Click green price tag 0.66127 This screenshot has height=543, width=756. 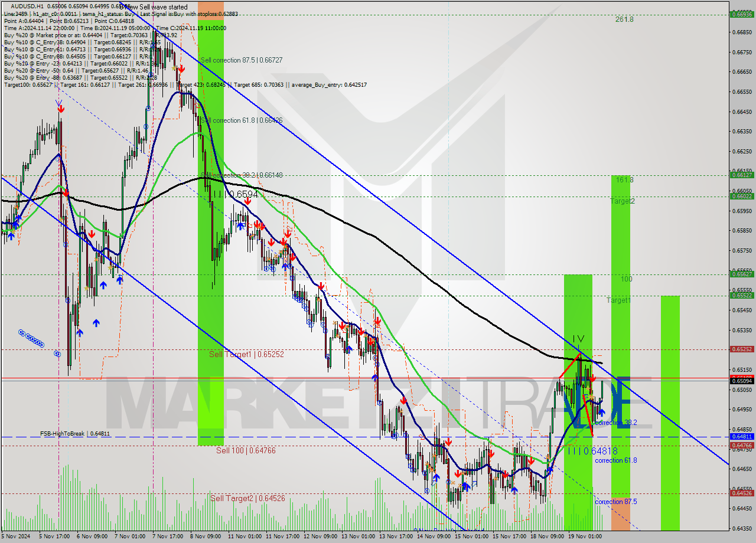[x=741, y=175]
